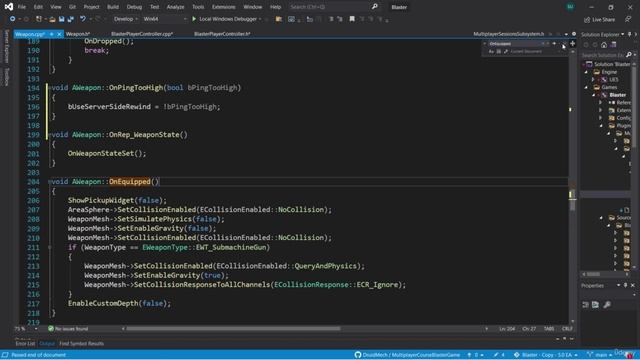Click the editor vertical scrollbar thumb
This screenshot has height=360, width=640.
(x=573, y=200)
